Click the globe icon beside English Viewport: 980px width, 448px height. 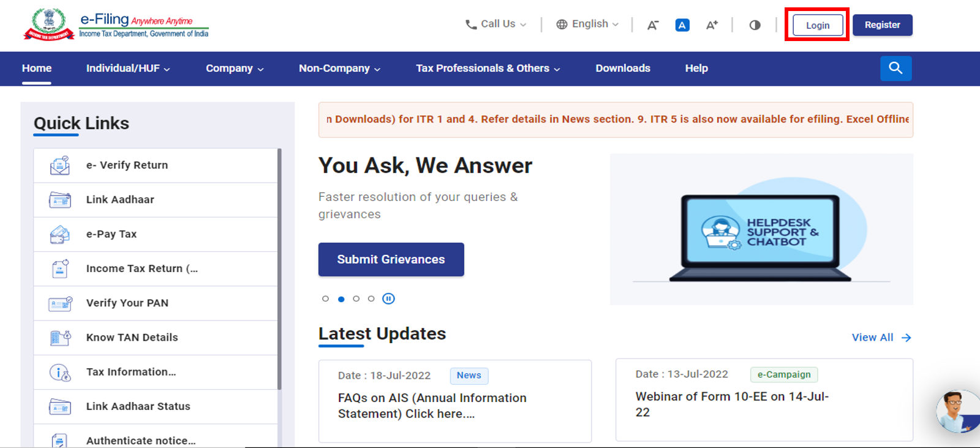[x=562, y=25]
